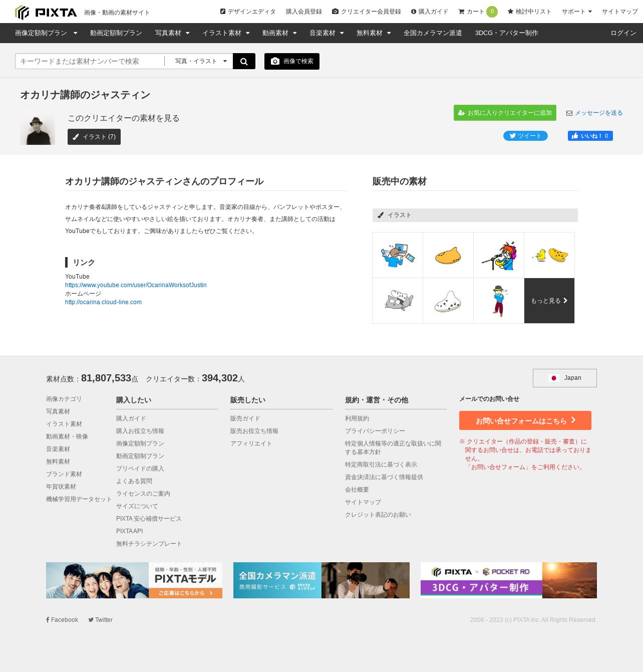Image resolution: width=643 pixels, height=672 pixels.
Task: Click the 全国カメラマン派遣 banner
Action: pos(321,580)
